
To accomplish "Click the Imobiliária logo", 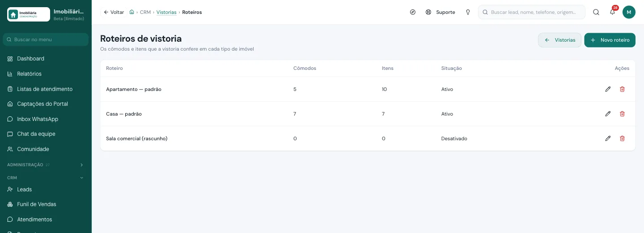I will pos(29,14).
